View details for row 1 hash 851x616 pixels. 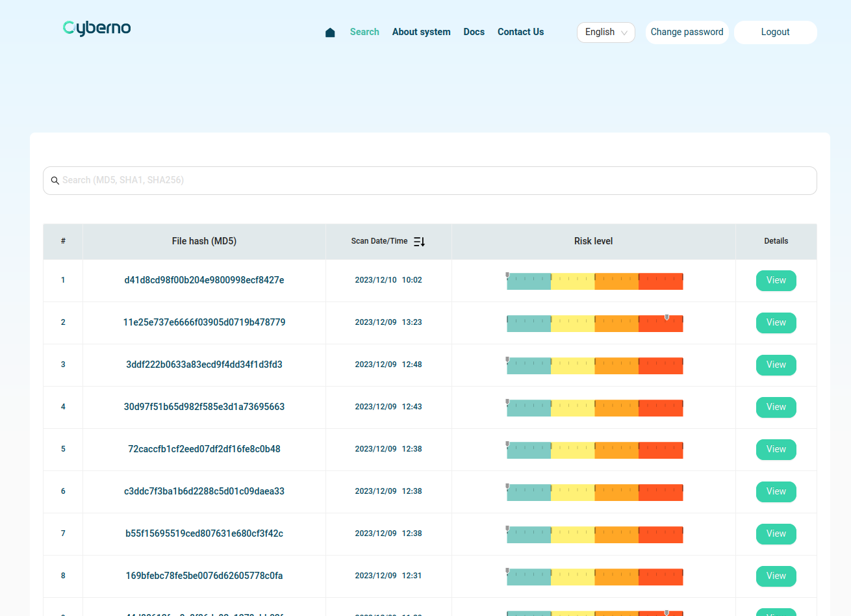[x=776, y=281]
